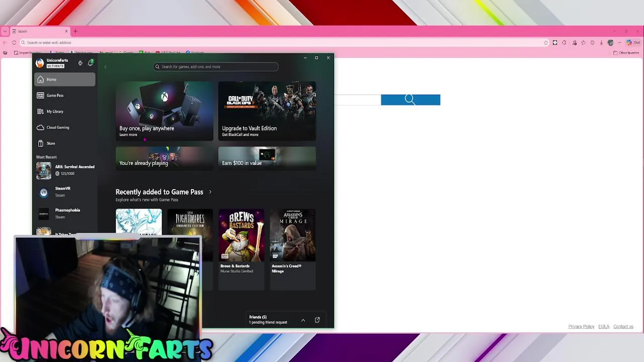Pop out Friends panel in new window

(317, 320)
